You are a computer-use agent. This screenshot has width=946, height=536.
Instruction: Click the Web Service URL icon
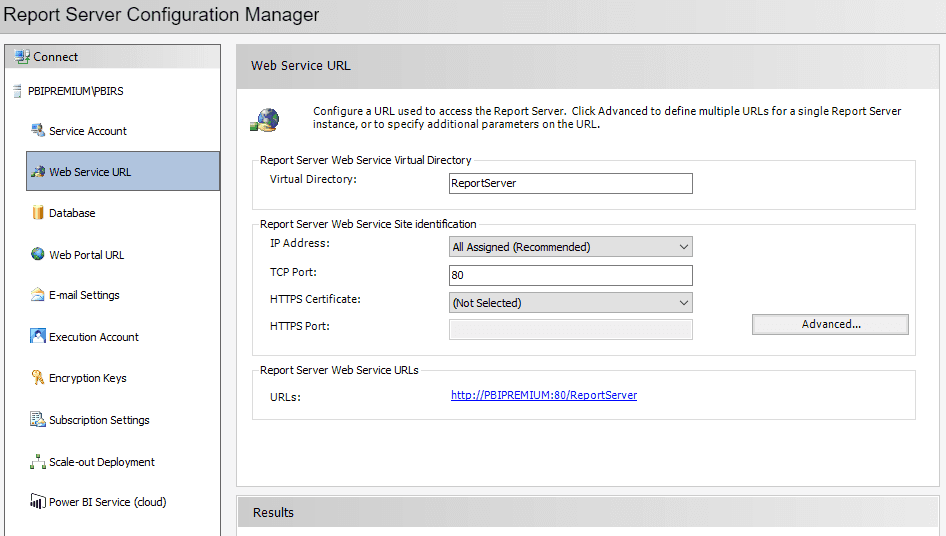(x=38, y=171)
